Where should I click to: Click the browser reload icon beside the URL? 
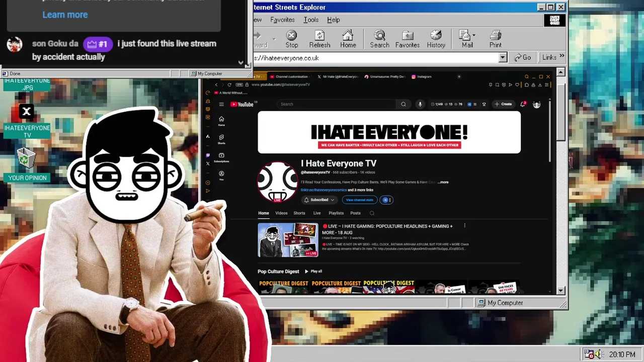point(229,84)
